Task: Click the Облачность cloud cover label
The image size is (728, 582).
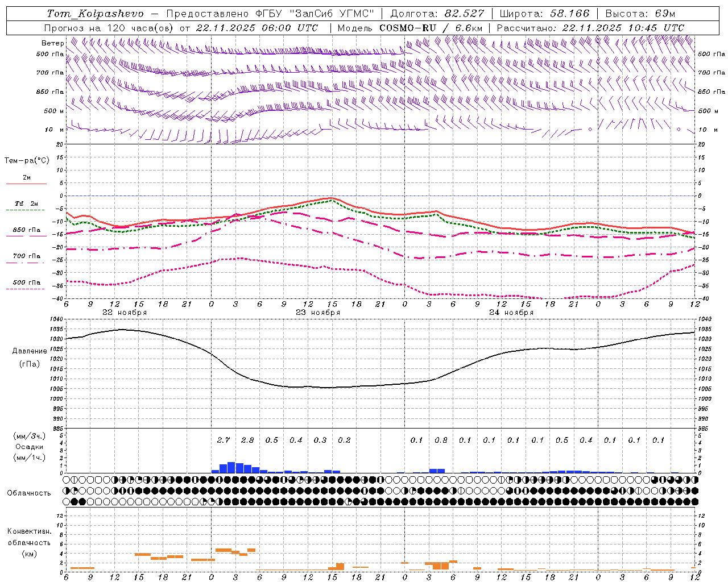Action: point(29,493)
